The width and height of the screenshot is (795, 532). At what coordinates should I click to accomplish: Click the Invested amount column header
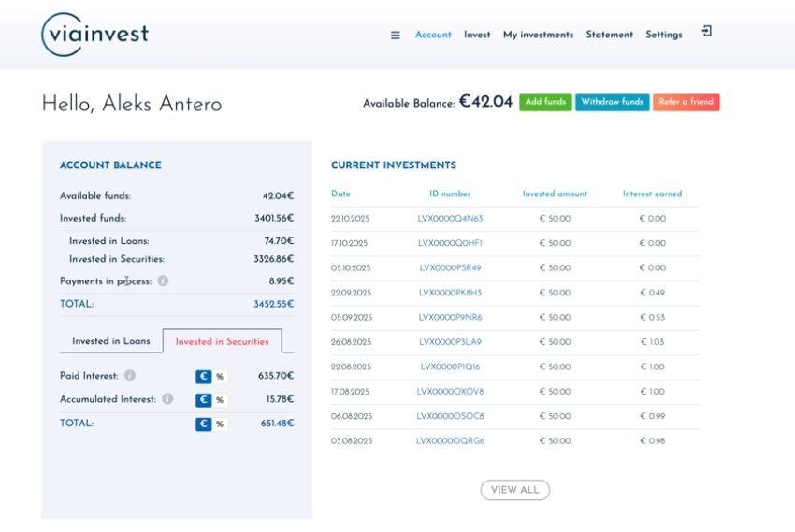click(x=555, y=194)
